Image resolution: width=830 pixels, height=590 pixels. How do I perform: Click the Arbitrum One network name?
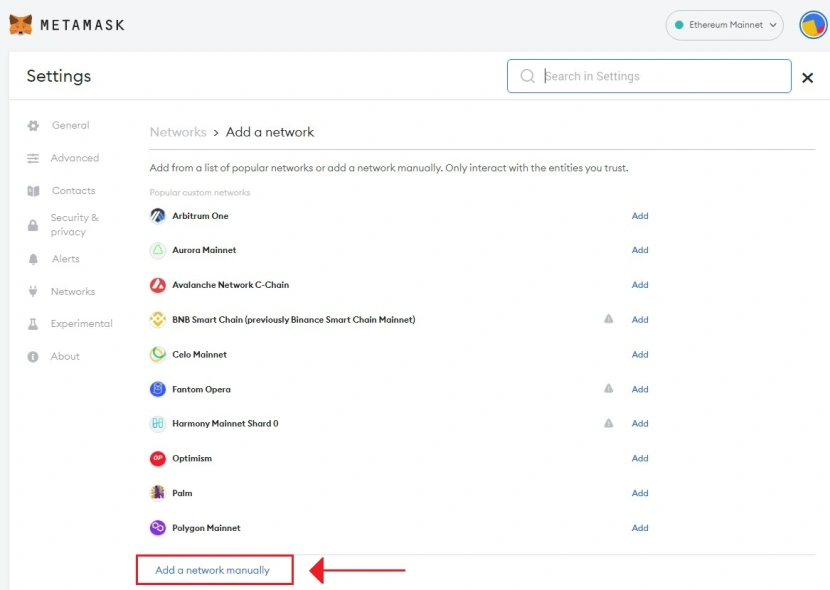click(x=200, y=216)
